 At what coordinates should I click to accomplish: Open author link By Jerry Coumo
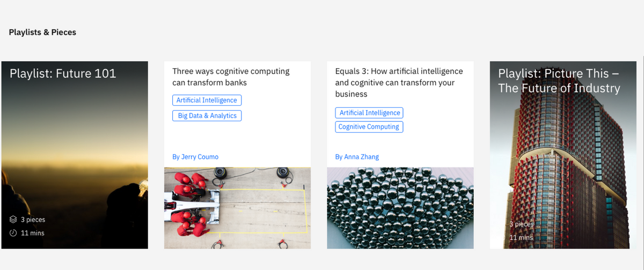(x=195, y=157)
